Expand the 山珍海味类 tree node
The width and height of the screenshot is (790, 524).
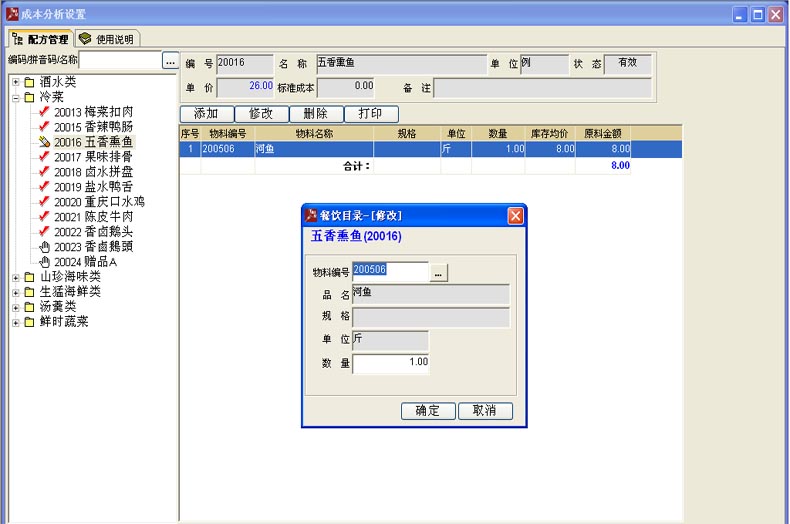[x=16, y=277]
